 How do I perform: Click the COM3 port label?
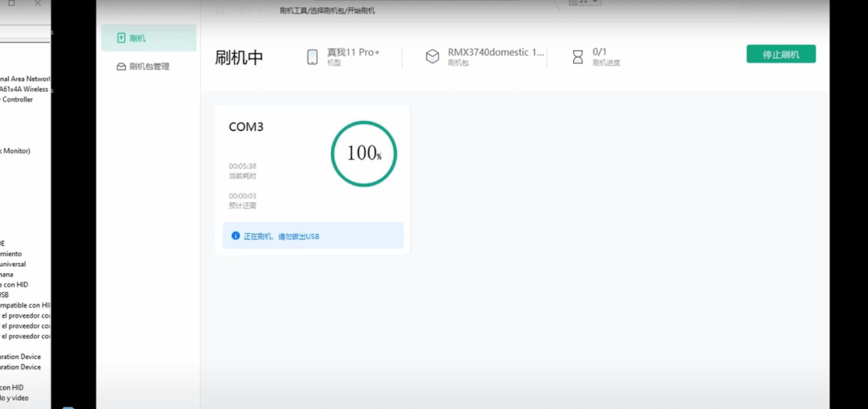click(x=246, y=127)
